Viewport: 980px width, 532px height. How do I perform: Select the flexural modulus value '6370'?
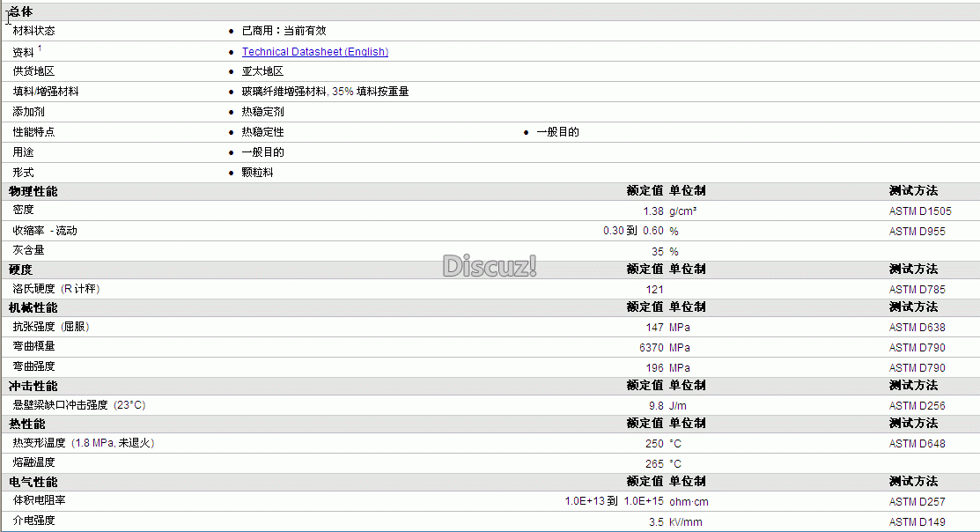pos(652,348)
